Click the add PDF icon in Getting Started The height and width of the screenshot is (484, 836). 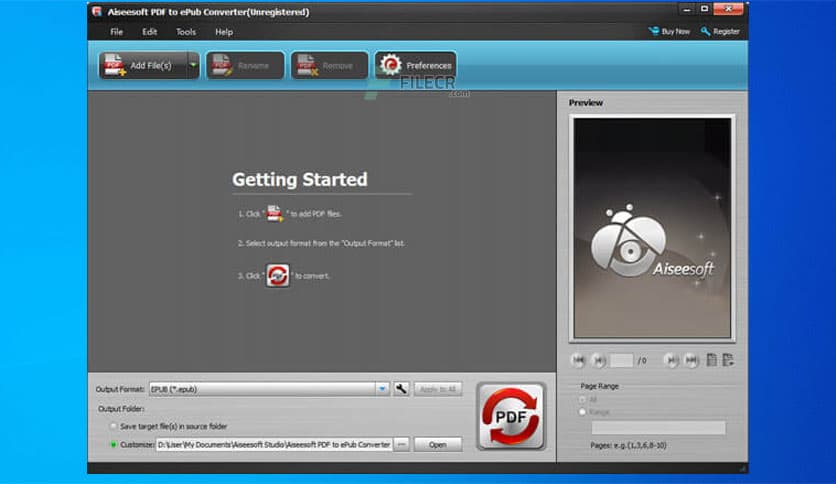tap(275, 213)
